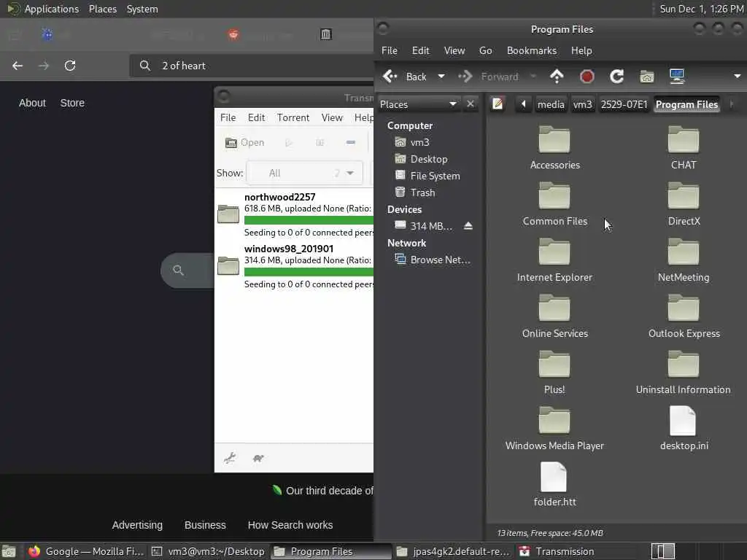Close the Places side pane
The width and height of the screenshot is (747, 560).
[x=471, y=104]
